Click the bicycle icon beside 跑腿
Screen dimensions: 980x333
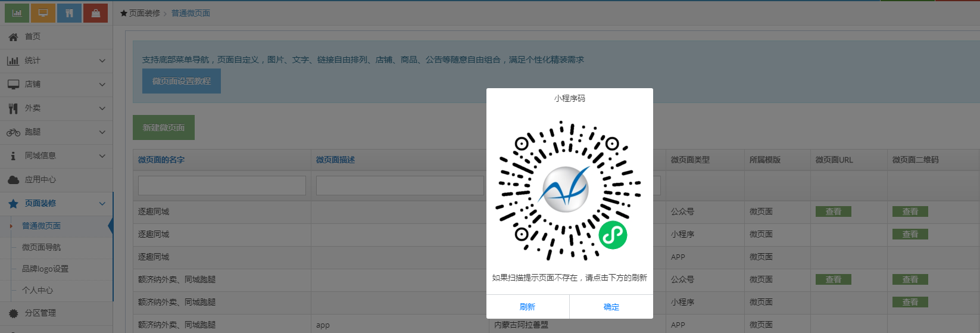tap(13, 132)
